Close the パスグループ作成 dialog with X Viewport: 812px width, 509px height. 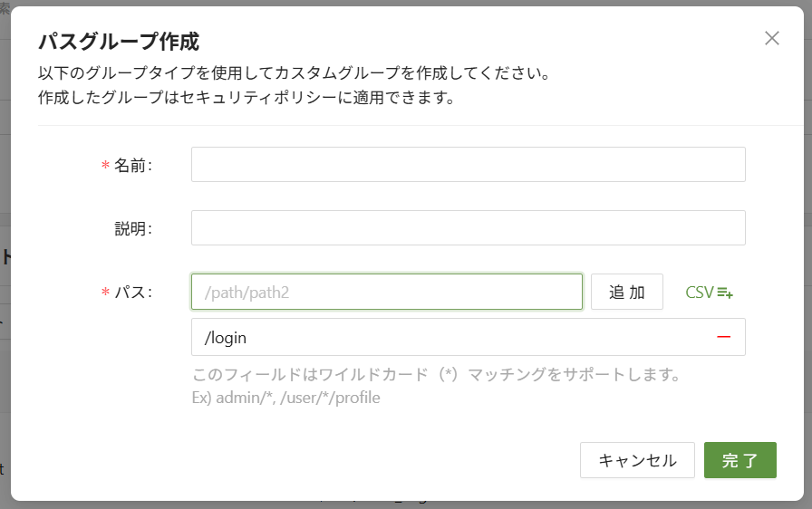(x=771, y=38)
